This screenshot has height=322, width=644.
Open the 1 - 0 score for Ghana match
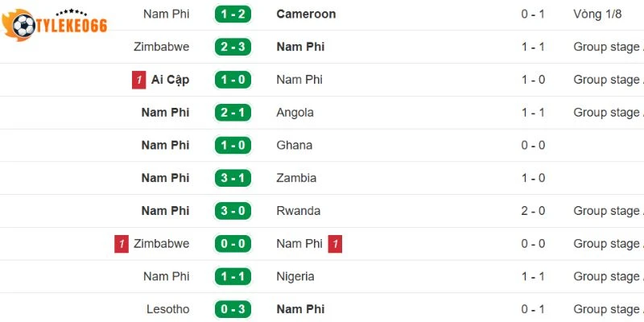click(x=233, y=146)
